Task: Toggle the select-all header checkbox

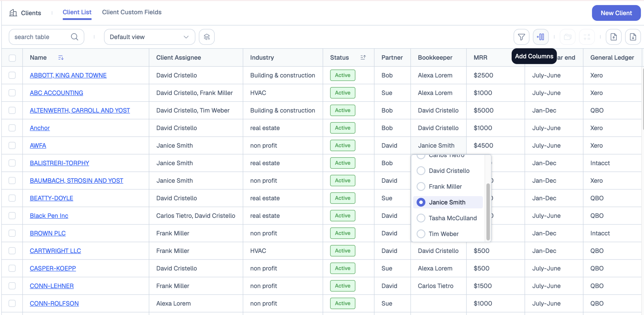Action: (12, 58)
